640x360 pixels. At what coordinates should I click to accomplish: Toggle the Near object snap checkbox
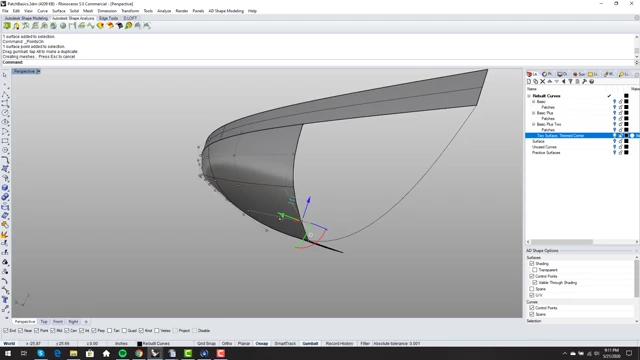tap(21, 331)
